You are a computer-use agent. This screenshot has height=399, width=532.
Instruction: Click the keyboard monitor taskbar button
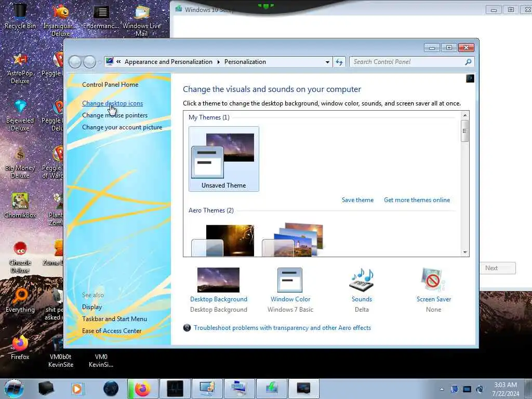[x=240, y=389]
